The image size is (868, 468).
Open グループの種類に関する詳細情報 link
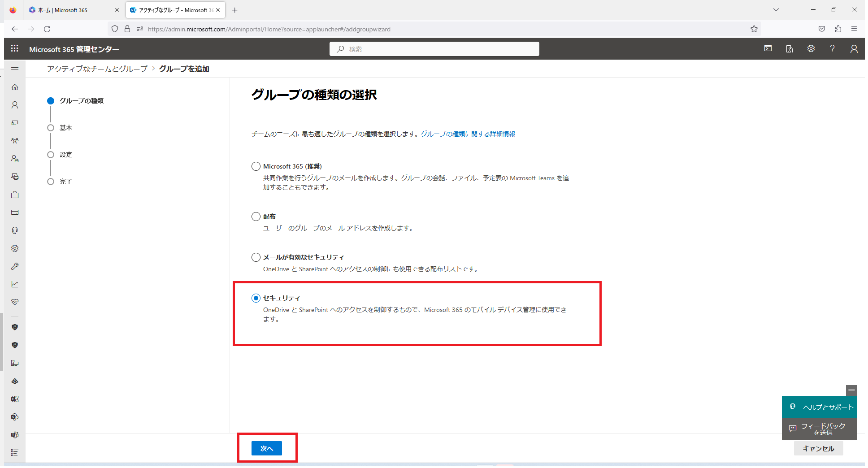coord(468,134)
